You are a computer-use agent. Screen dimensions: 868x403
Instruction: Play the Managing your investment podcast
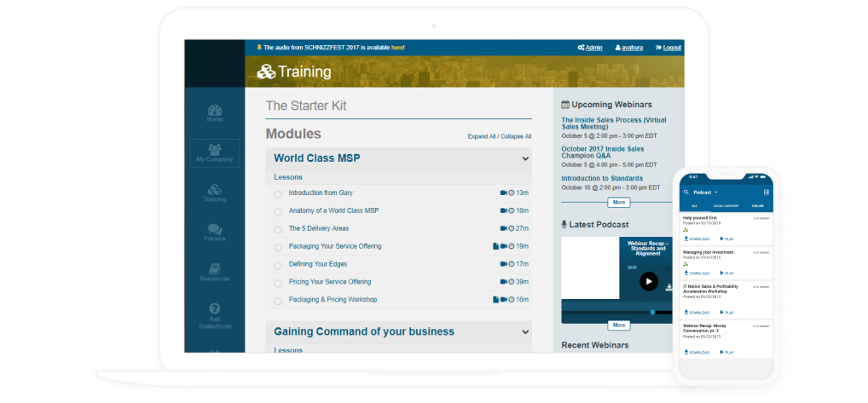726,273
